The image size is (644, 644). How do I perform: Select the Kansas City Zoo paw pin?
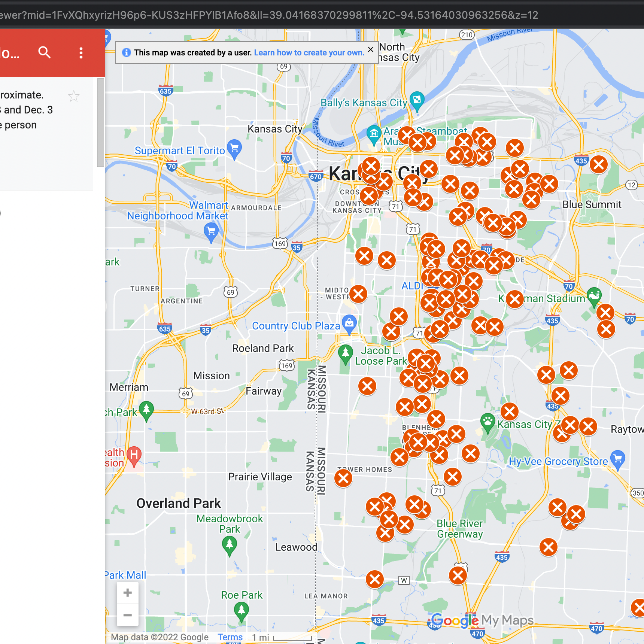pyautogui.click(x=487, y=423)
